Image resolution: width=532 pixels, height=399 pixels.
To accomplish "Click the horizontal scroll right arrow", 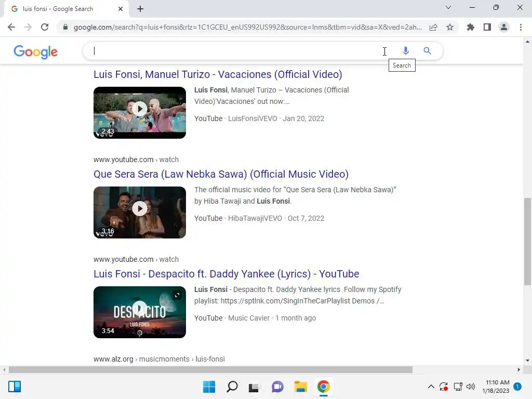I will [x=519, y=369].
